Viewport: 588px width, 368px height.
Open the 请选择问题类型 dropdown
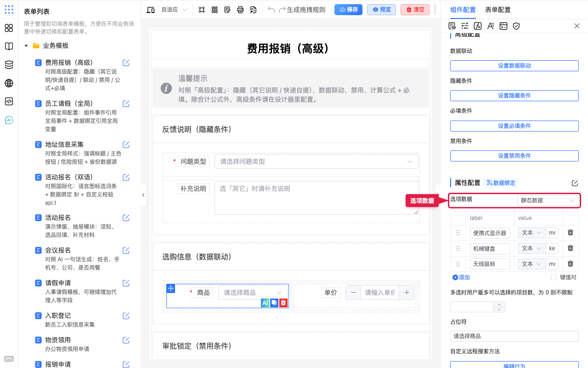pyautogui.click(x=317, y=161)
